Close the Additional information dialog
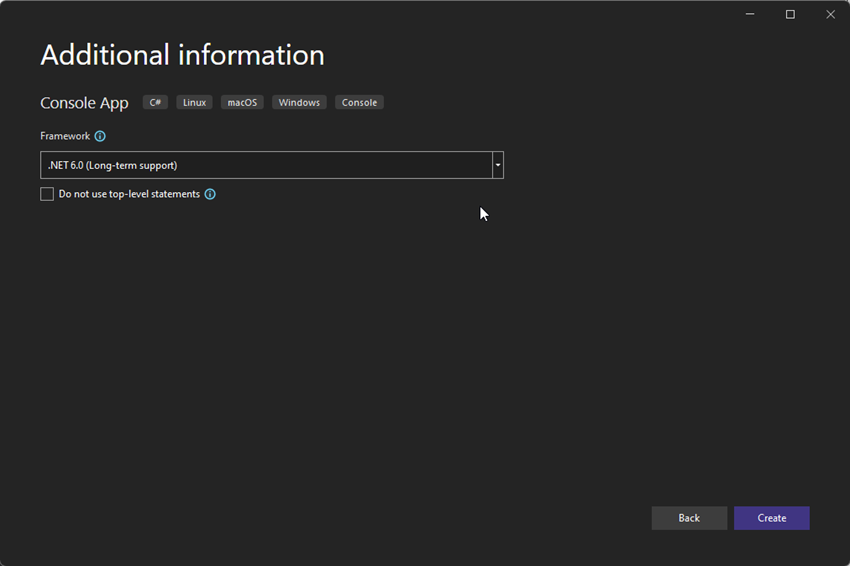 pyautogui.click(x=830, y=14)
